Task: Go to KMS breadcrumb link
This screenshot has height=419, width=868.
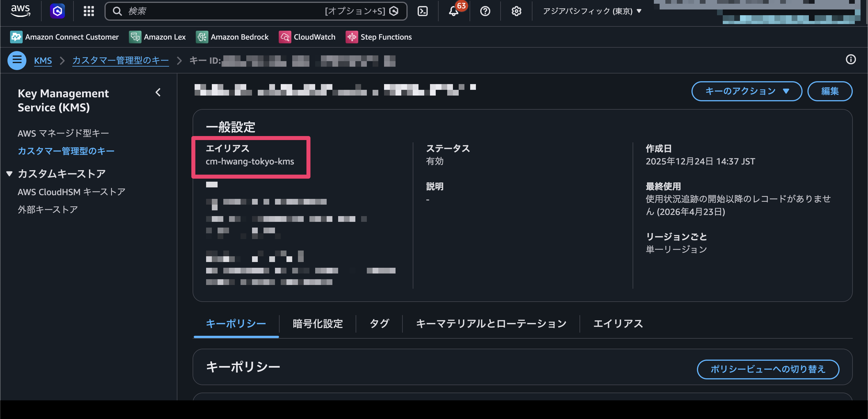Action: pyautogui.click(x=43, y=61)
